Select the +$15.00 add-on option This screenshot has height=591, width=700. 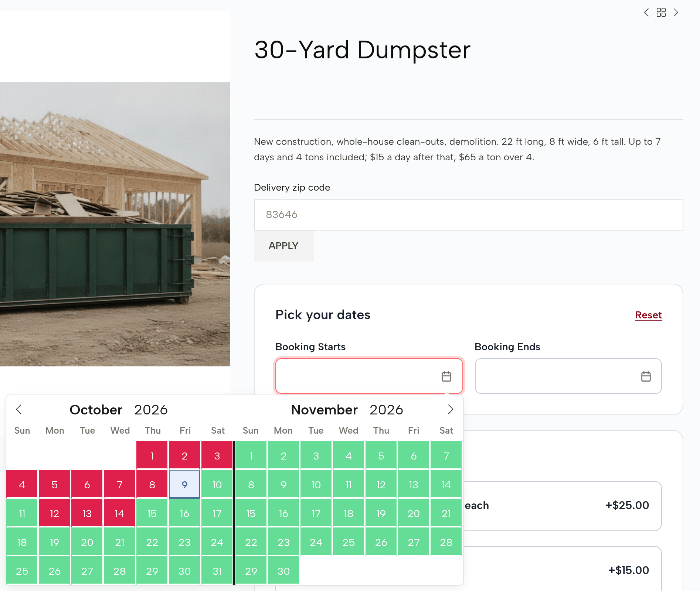click(562, 569)
